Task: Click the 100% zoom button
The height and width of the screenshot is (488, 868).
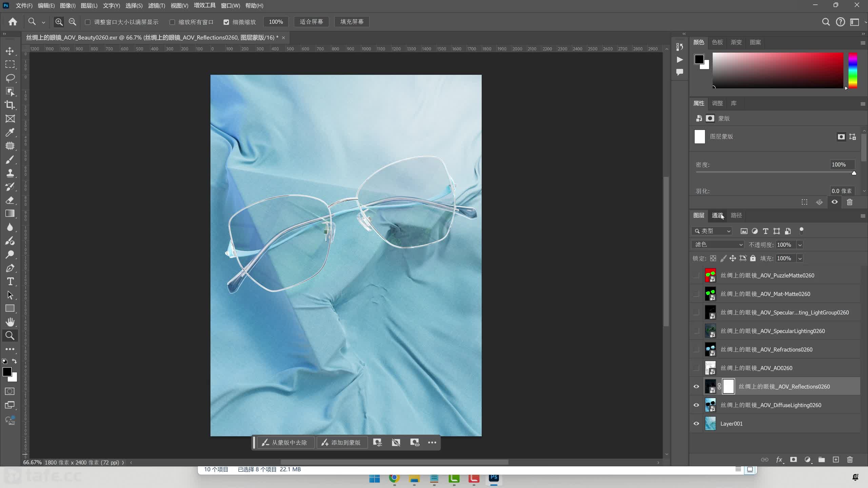Action: pyautogui.click(x=276, y=22)
